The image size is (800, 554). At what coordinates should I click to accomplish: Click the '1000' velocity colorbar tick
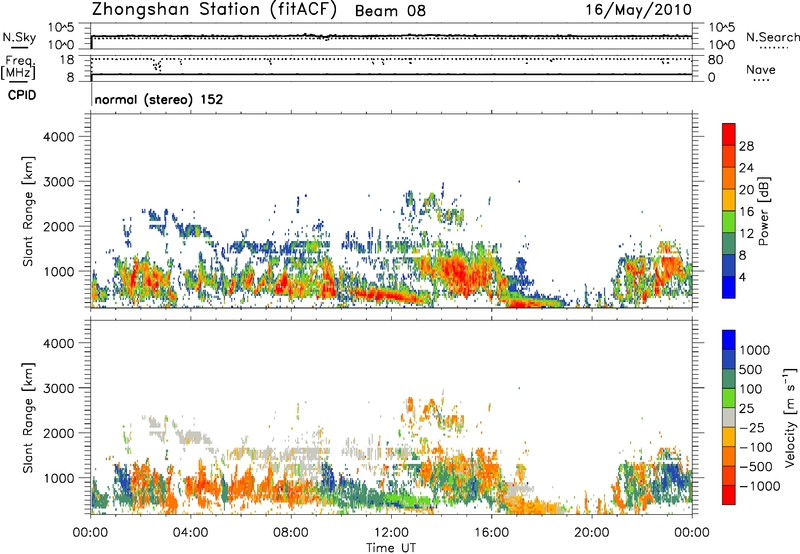(x=755, y=350)
